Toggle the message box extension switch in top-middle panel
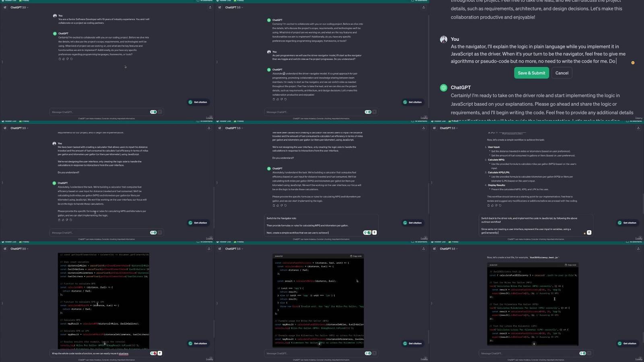Viewport: 644px width, 362px height. (x=368, y=112)
